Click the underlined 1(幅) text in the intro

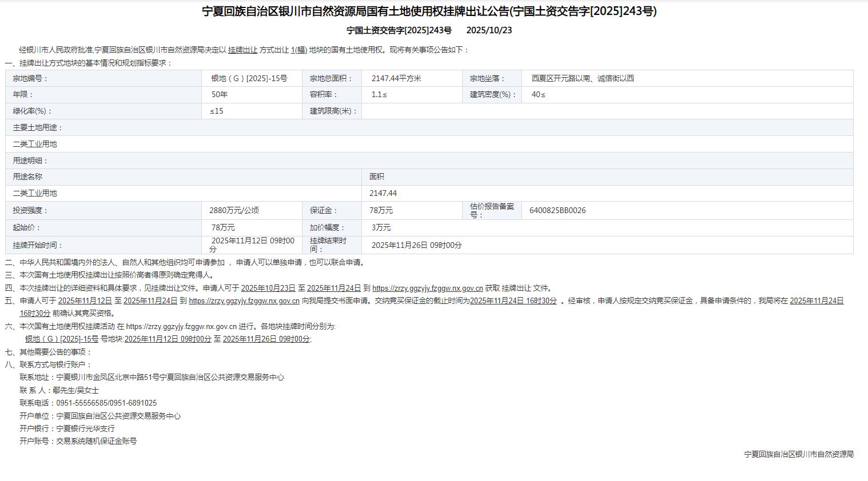pyautogui.click(x=298, y=50)
